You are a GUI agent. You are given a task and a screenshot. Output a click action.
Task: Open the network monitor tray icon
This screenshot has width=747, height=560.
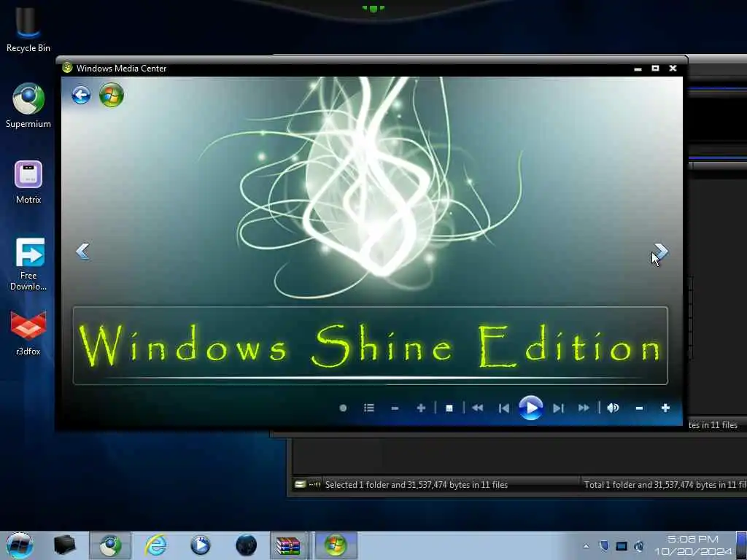pyautogui.click(x=622, y=546)
